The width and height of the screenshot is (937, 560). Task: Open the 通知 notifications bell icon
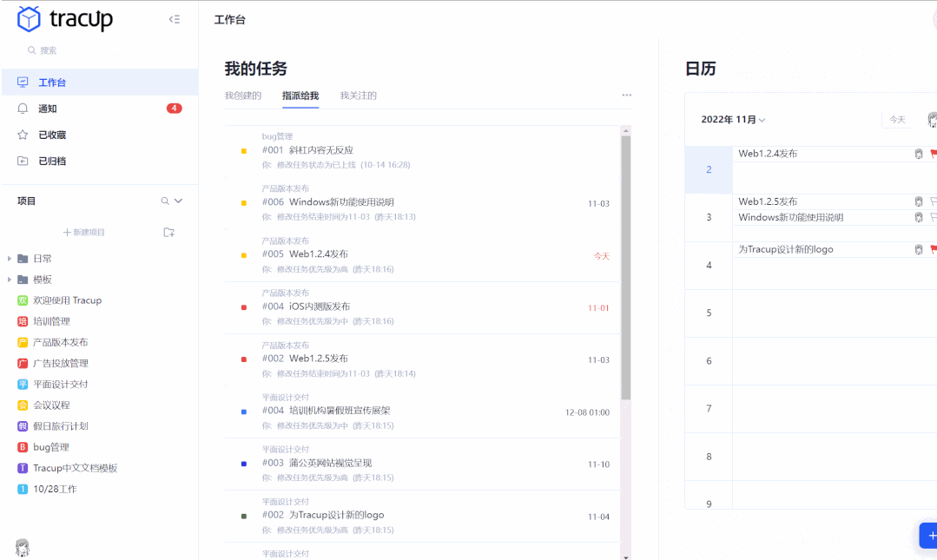[24, 108]
